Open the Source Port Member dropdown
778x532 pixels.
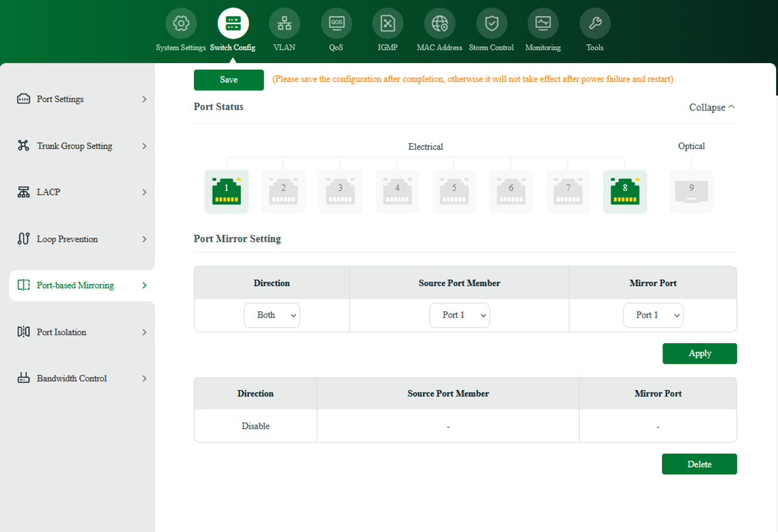pos(460,315)
